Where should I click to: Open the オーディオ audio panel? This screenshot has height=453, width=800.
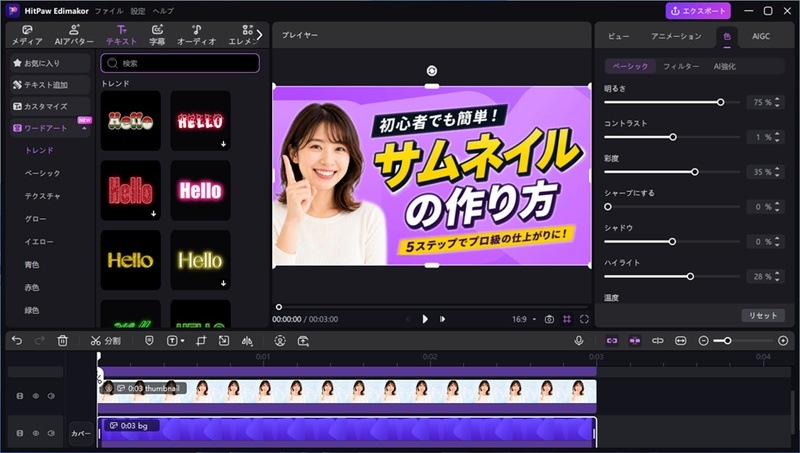(x=196, y=35)
